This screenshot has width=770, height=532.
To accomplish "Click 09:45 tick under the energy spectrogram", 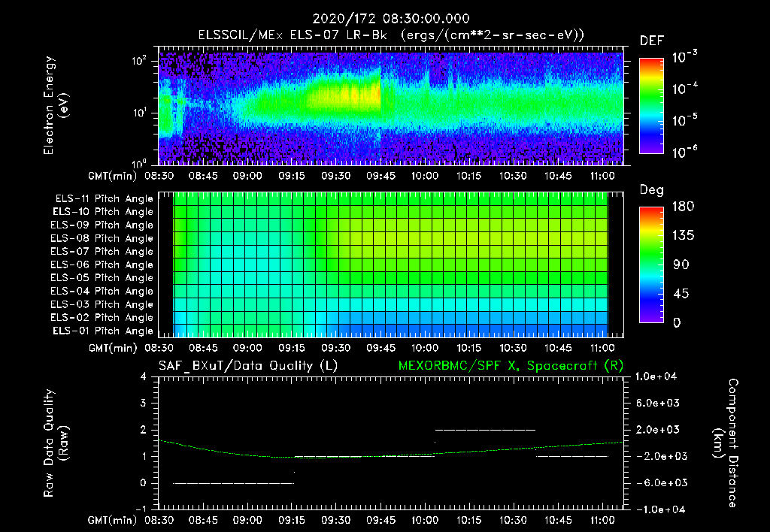I will coord(380,176).
